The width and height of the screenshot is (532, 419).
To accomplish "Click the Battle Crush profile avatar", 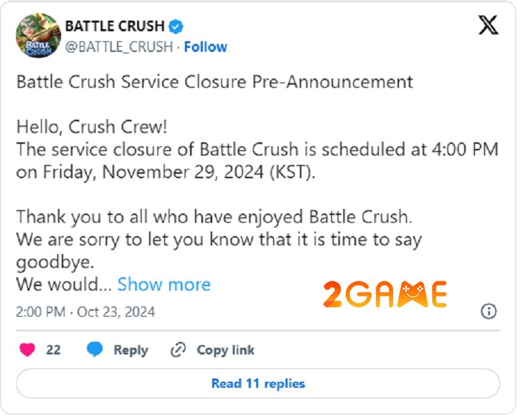I will [x=38, y=37].
